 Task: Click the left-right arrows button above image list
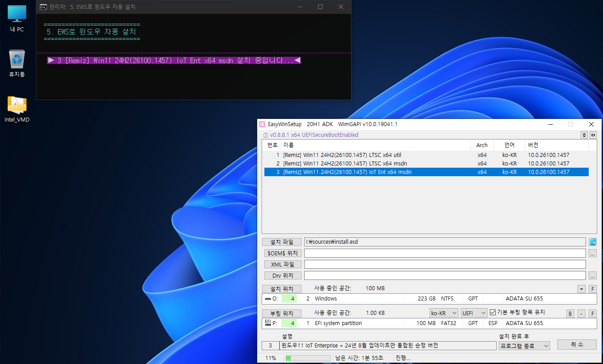593,135
